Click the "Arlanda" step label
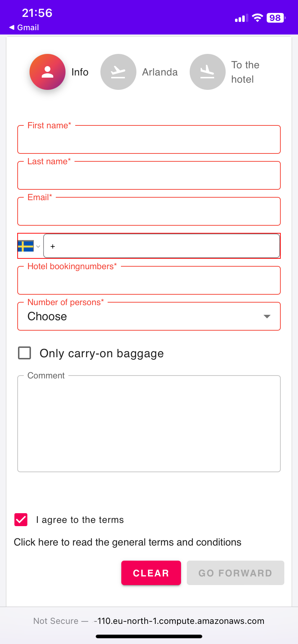Viewport: 298px width, 644px height. [160, 72]
